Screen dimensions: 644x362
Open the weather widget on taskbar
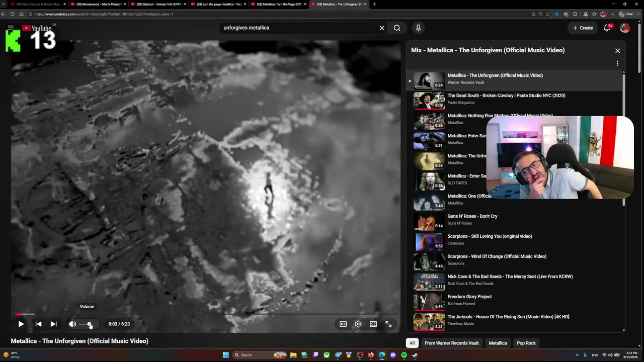[11, 355]
